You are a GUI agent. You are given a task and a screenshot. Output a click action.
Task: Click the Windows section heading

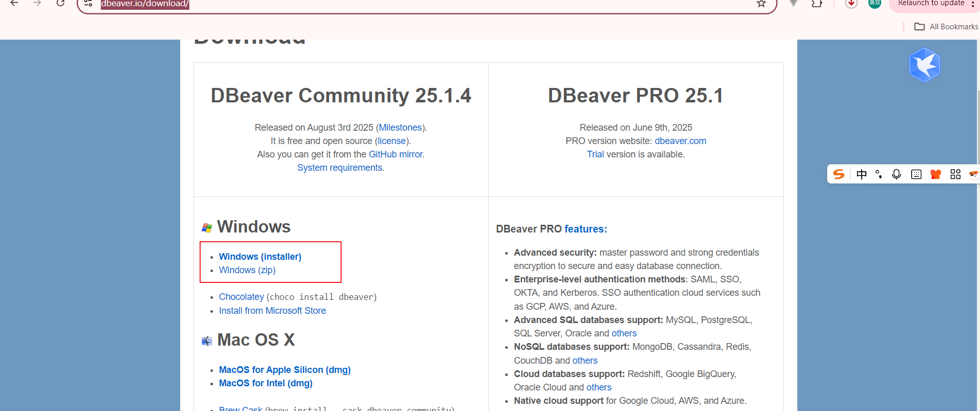(x=254, y=227)
